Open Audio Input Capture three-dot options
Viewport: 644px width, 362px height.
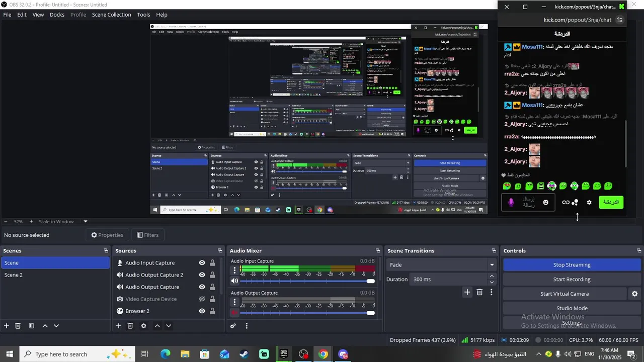click(x=234, y=270)
